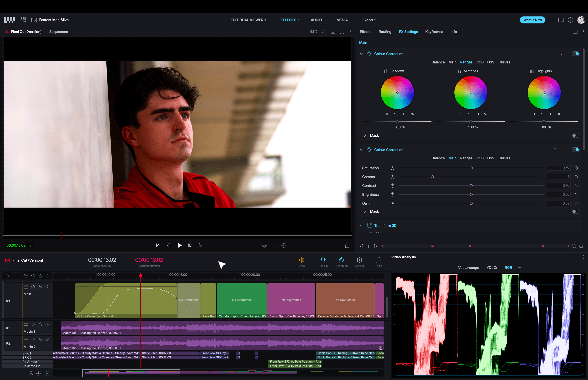Switch to AUDIO workspace
The height and width of the screenshot is (380, 588).
click(x=316, y=20)
